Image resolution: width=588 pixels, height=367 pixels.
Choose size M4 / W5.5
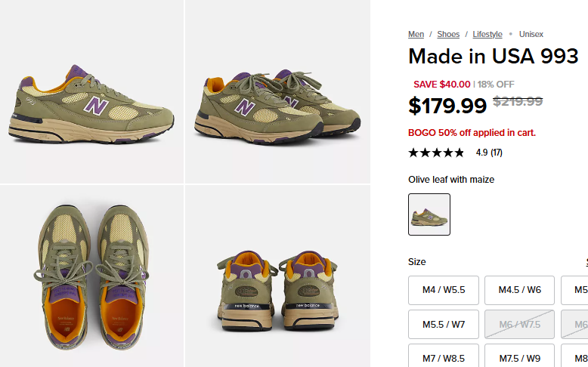[444, 290]
